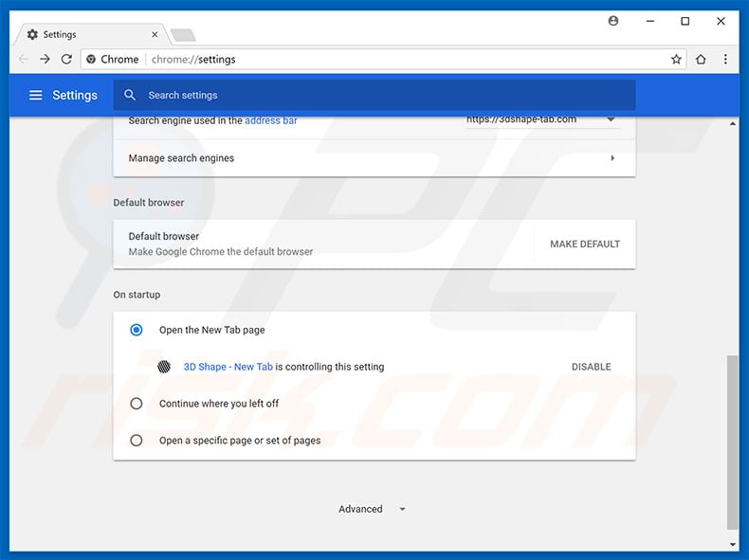Open Chrome's three-dot menu
The height and width of the screenshot is (560, 749).
(x=725, y=59)
